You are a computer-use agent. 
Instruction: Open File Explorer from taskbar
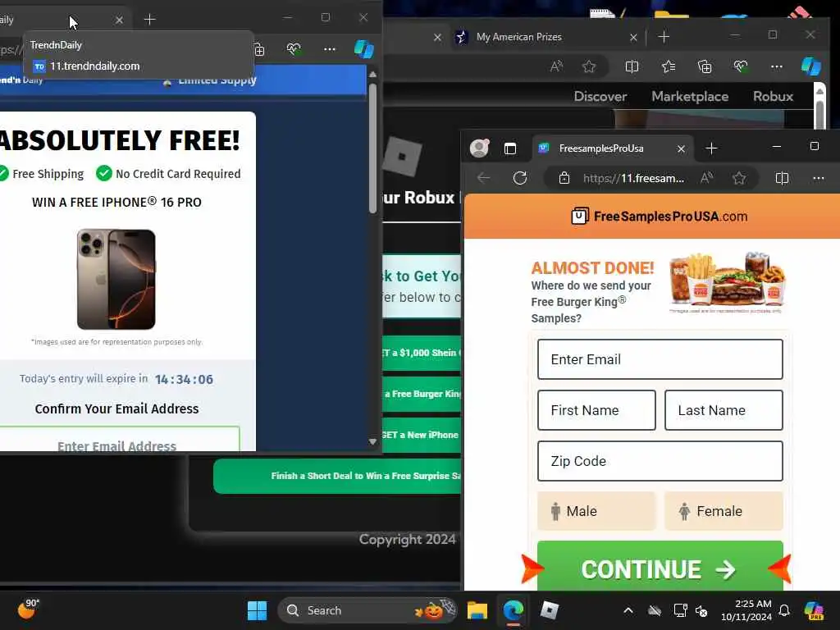(x=477, y=610)
